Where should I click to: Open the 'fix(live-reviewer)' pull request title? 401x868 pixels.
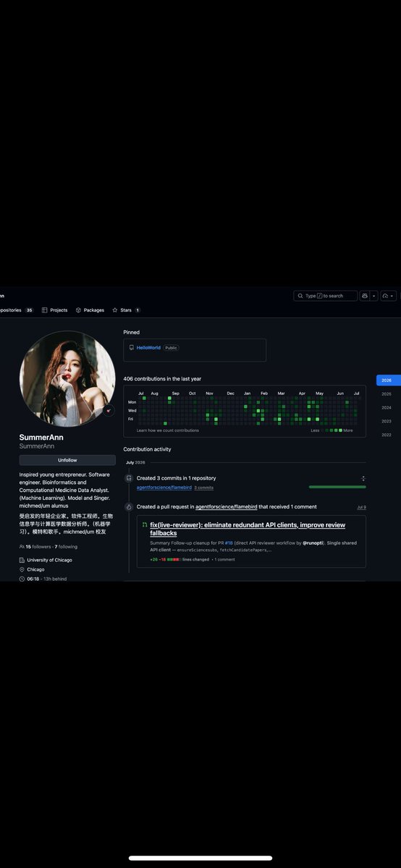pos(248,529)
